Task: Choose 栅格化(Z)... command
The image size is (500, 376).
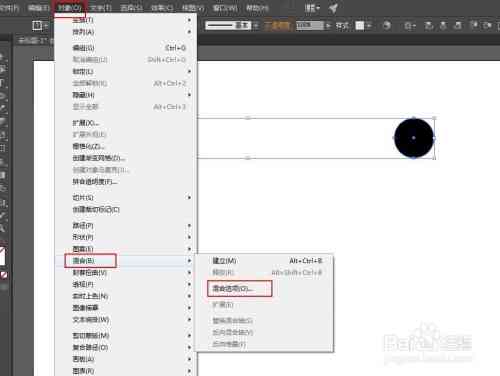Action: pos(126,146)
